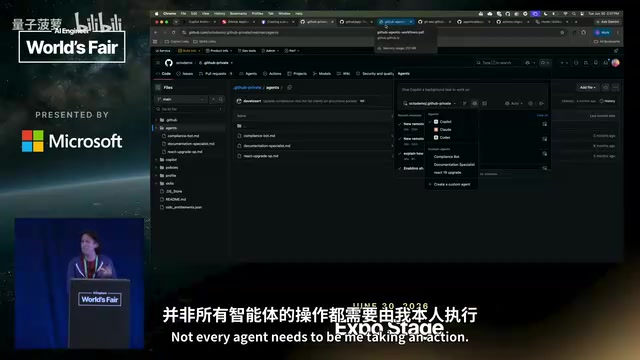The width and height of the screenshot is (640, 360).
Task: Click Chrome address bar URL
Action: (x=233, y=32)
